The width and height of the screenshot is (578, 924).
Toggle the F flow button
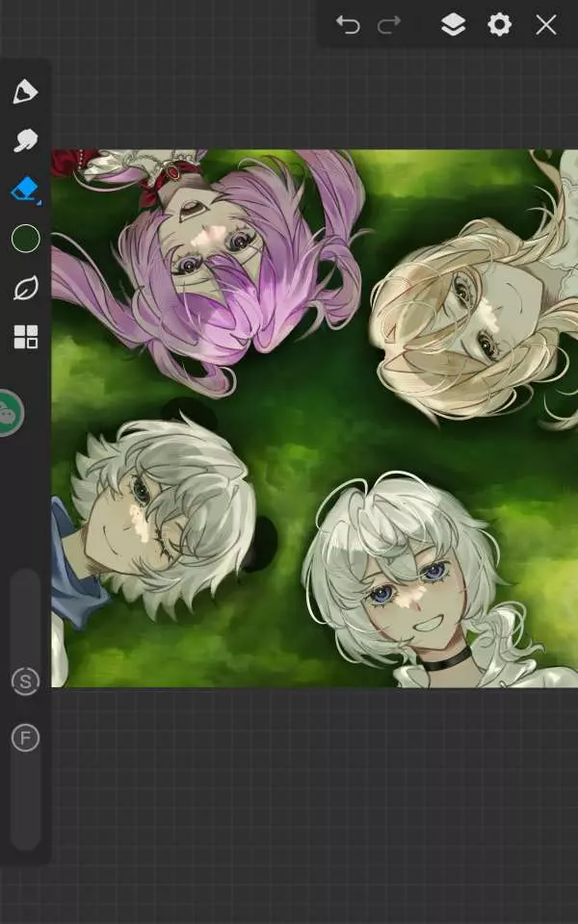(x=25, y=738)
